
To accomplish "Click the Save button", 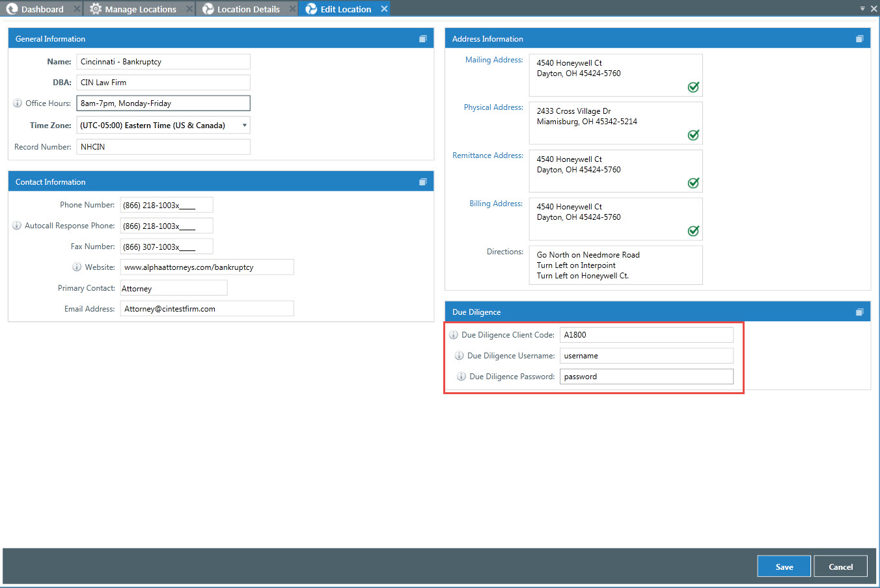I will click(784, 567).
